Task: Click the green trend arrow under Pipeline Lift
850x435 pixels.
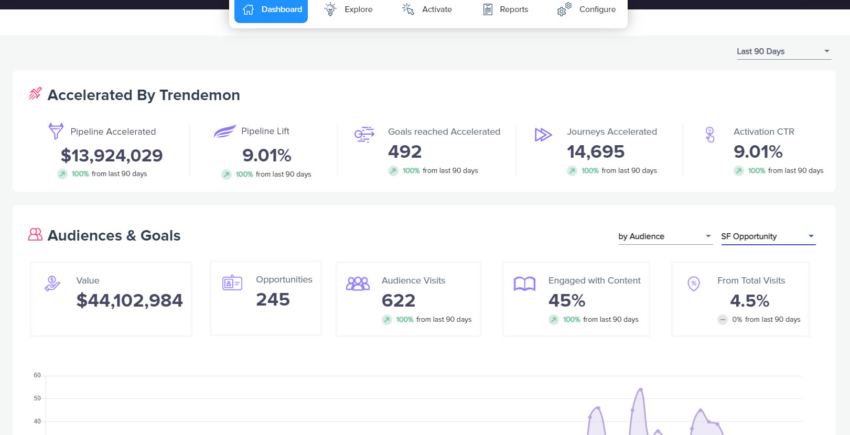Action: tap(226, 175)
